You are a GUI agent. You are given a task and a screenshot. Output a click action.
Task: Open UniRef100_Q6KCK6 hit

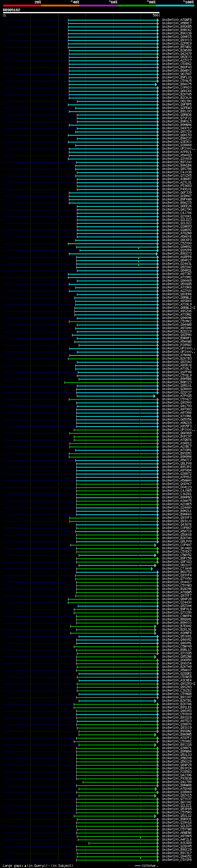(x=176, y=91)
